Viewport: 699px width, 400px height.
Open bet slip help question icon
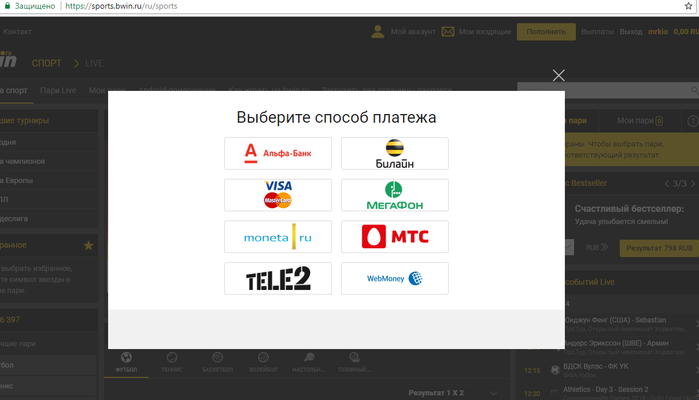(693, 121)
